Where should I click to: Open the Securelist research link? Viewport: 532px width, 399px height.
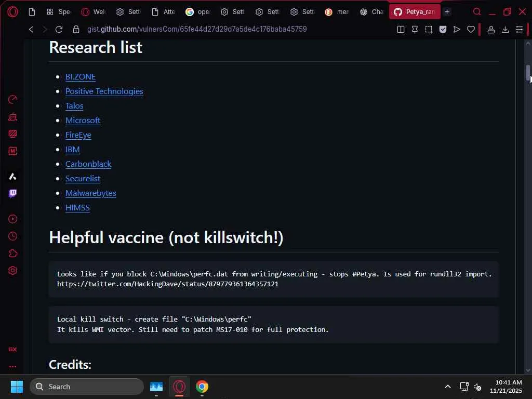(83, 179)
